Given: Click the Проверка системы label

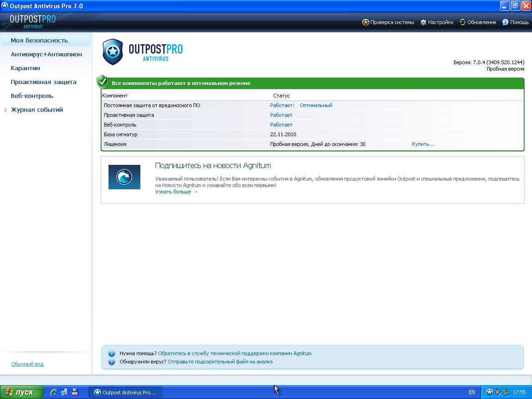Looking at the screenshot, I should pos(392,22).
